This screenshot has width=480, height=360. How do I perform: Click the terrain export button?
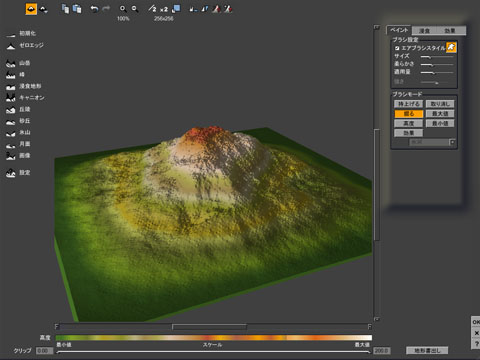click(x=427, y=350)
